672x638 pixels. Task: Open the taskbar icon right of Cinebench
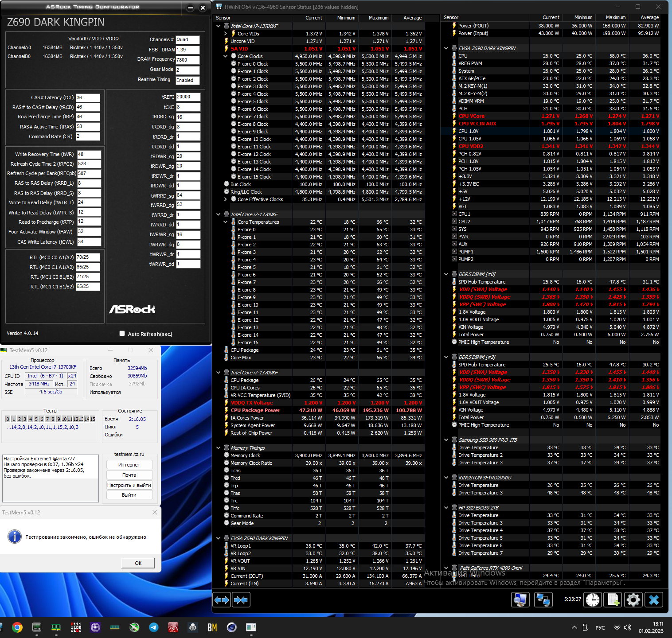251,627
